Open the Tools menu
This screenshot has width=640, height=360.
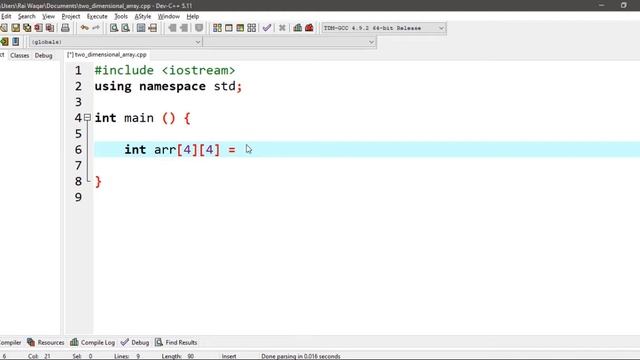[x=121, y=16]
